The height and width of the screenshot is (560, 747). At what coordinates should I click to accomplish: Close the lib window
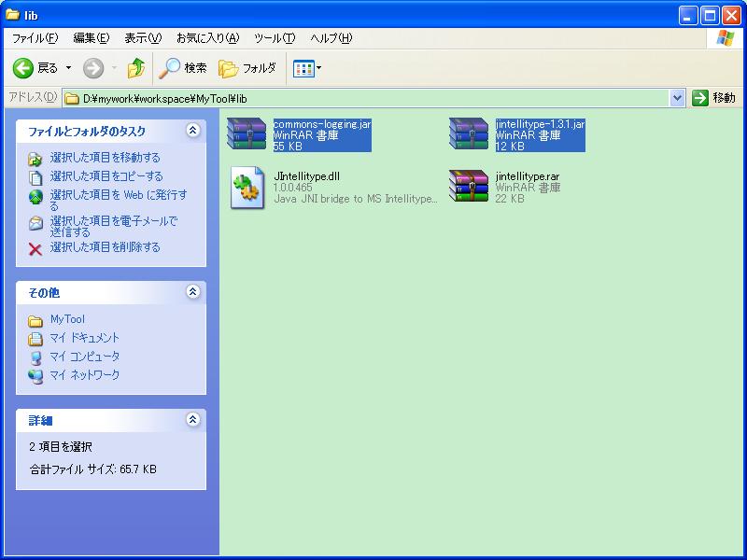[731, 16]
